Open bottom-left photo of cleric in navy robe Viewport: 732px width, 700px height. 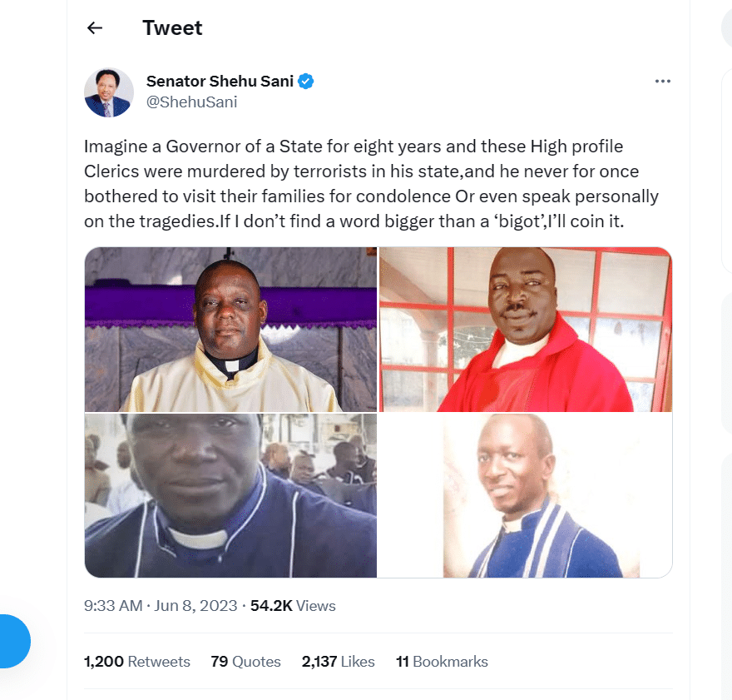230,495
